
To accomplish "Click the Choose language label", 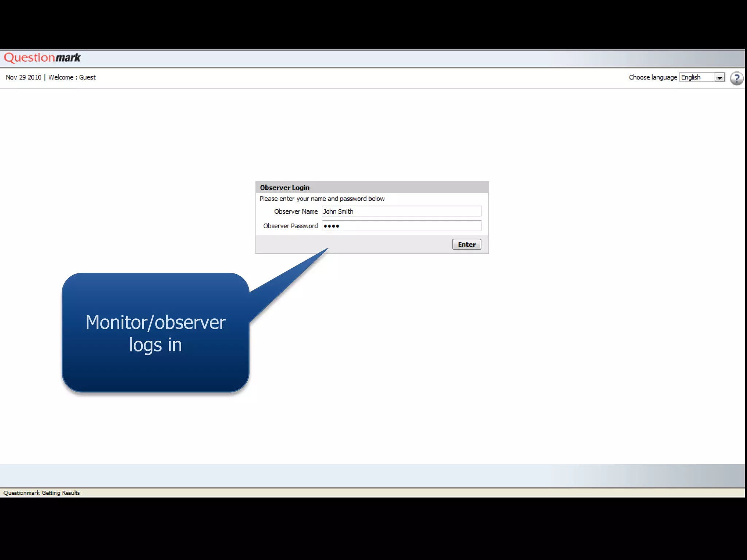I will click(x=653, y=77).
